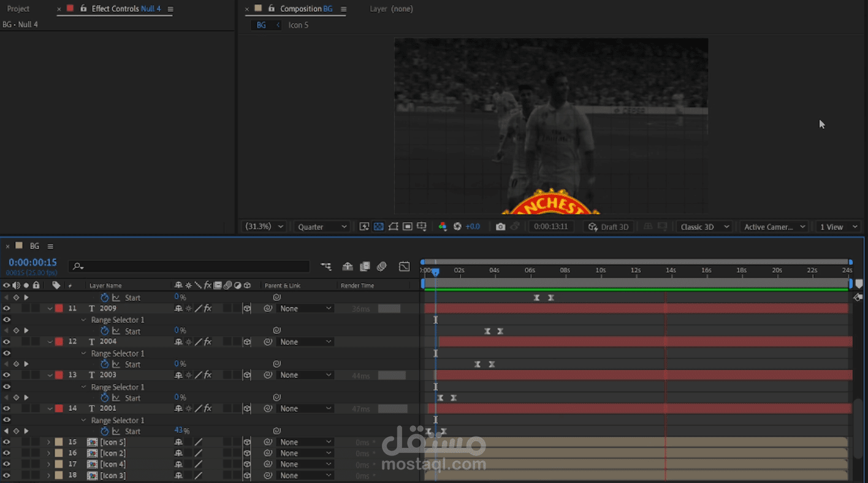Hide the Icon 4 layer
The image size is (868, 483).
[7, 464]
